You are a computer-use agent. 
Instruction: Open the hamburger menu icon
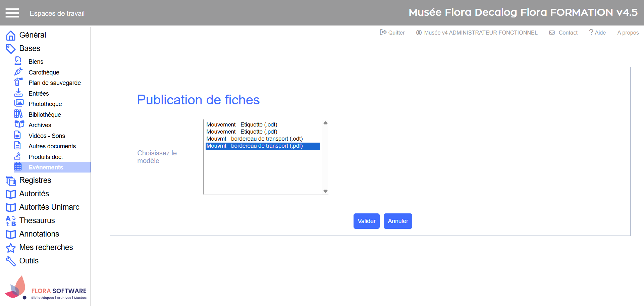point(12,13)
